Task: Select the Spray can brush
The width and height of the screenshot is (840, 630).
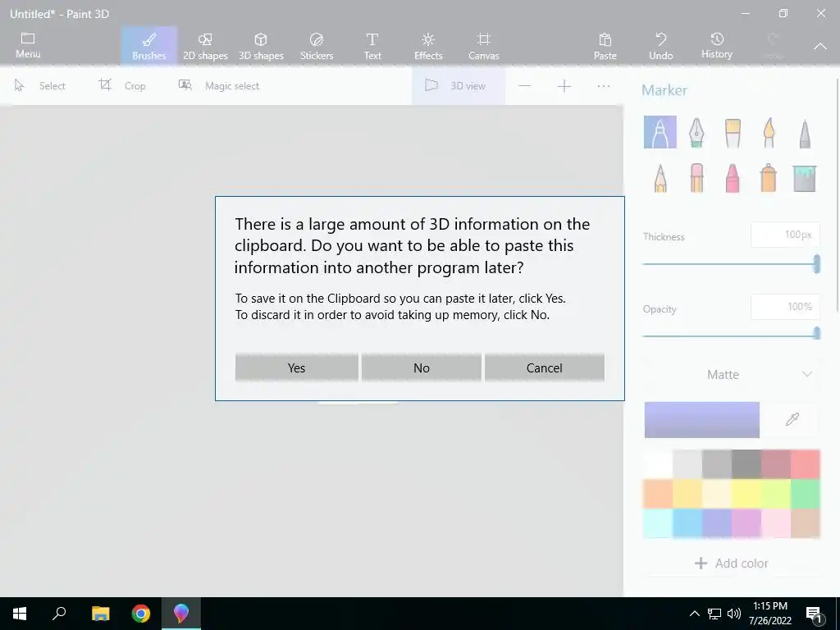Action: pyautogui.click(x=769, y=178)
